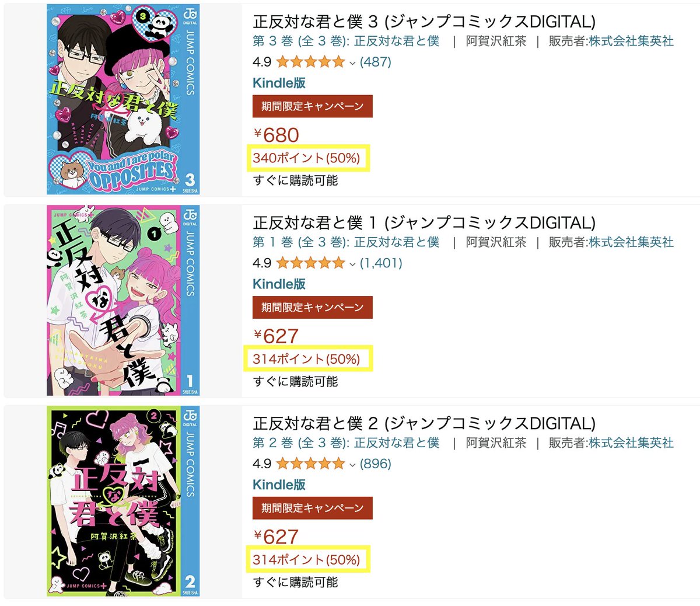Click the star rating icons of volume 3

click(311, 62)
